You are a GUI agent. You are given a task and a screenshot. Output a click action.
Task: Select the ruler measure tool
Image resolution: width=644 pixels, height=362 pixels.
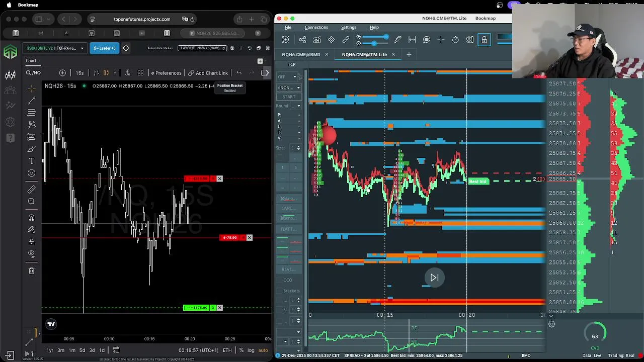(31, 189)
